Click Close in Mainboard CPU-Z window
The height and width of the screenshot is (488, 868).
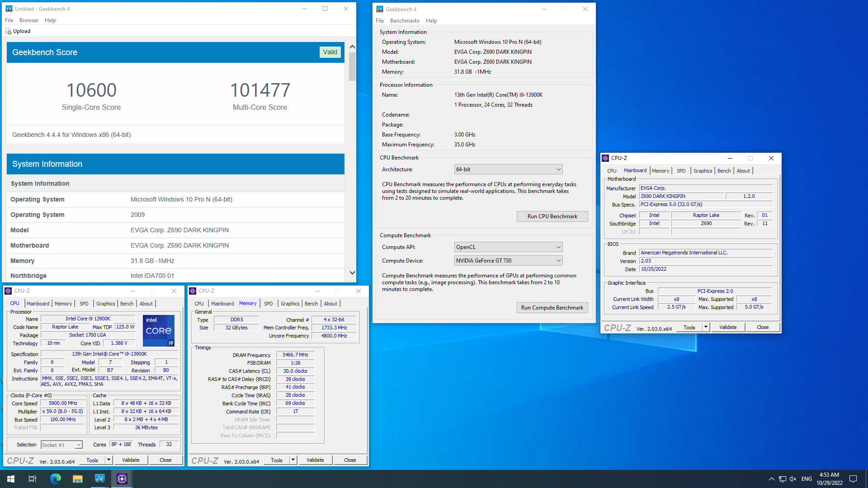(x=763, y=327)
